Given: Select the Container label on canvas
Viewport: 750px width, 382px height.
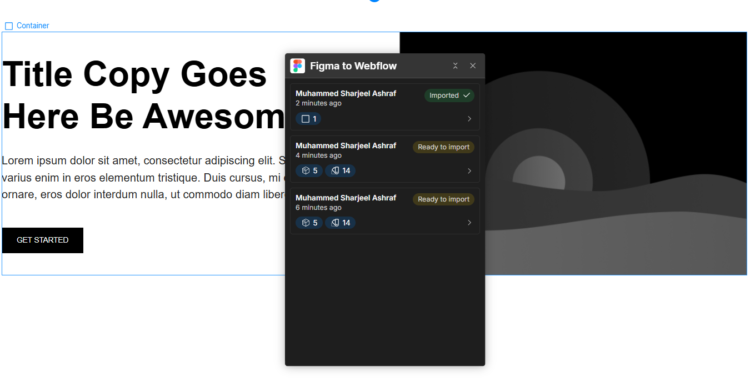Looking at the screenshot, I should (33, 26).
